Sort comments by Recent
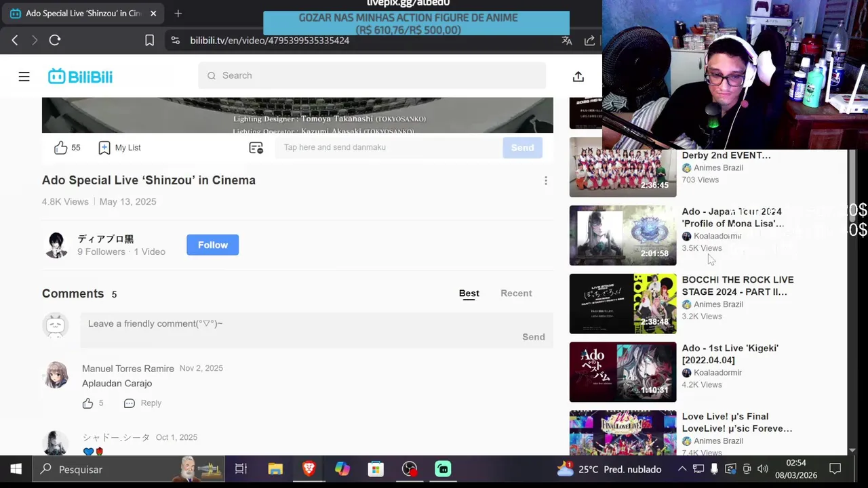The width and height of the screenshot is (868, 488). click(516, 293)
